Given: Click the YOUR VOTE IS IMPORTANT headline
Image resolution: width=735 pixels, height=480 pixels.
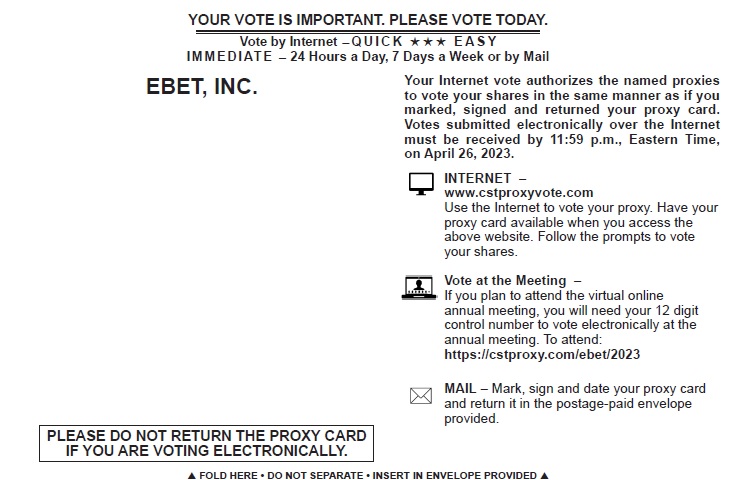Looking at the screenshot, I should click(x=367, y=20).
